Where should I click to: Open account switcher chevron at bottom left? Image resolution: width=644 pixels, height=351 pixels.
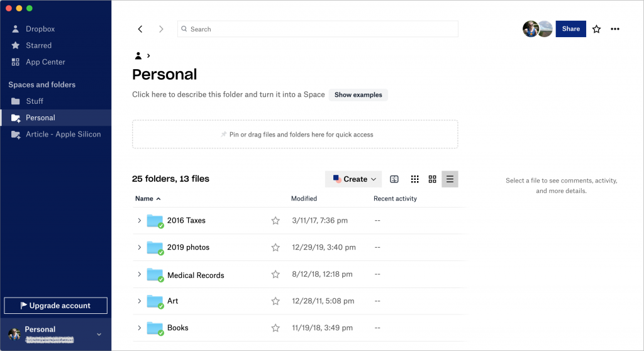pos(99,335)
